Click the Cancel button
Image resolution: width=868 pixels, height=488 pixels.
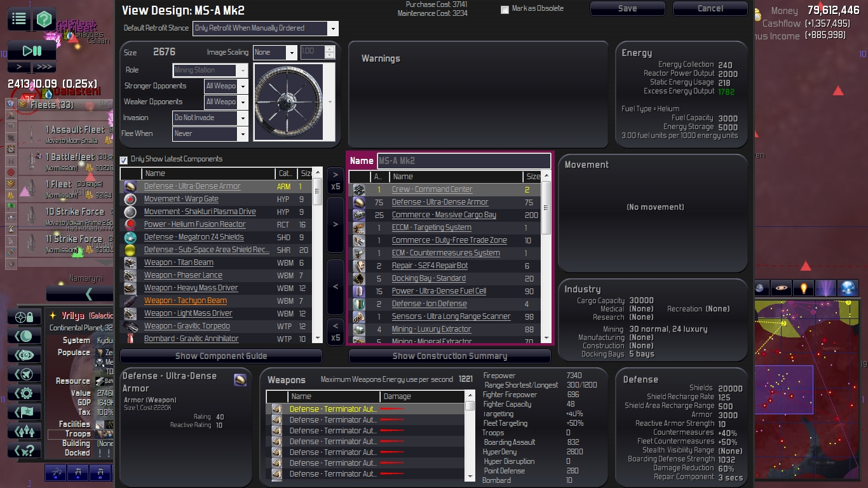pos(710,9)
